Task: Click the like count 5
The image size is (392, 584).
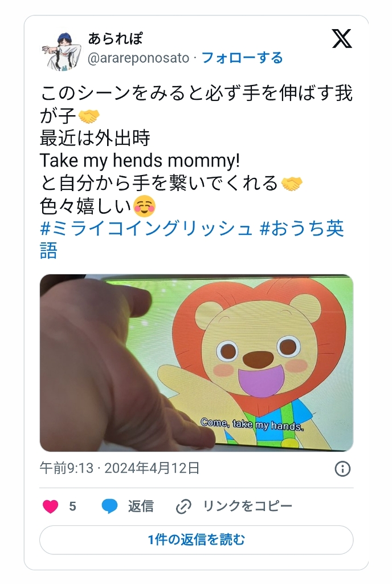Action: coord(72,506)
